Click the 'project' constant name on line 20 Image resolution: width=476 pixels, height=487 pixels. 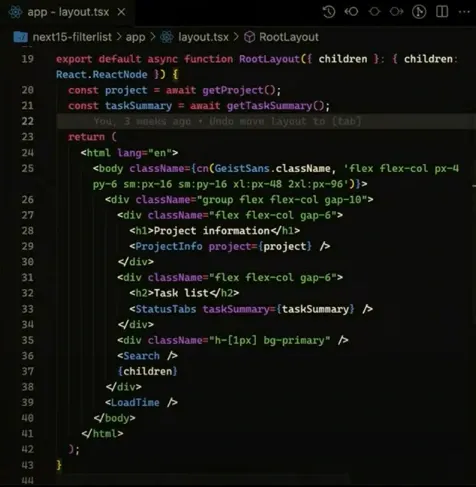pos(126,90)
